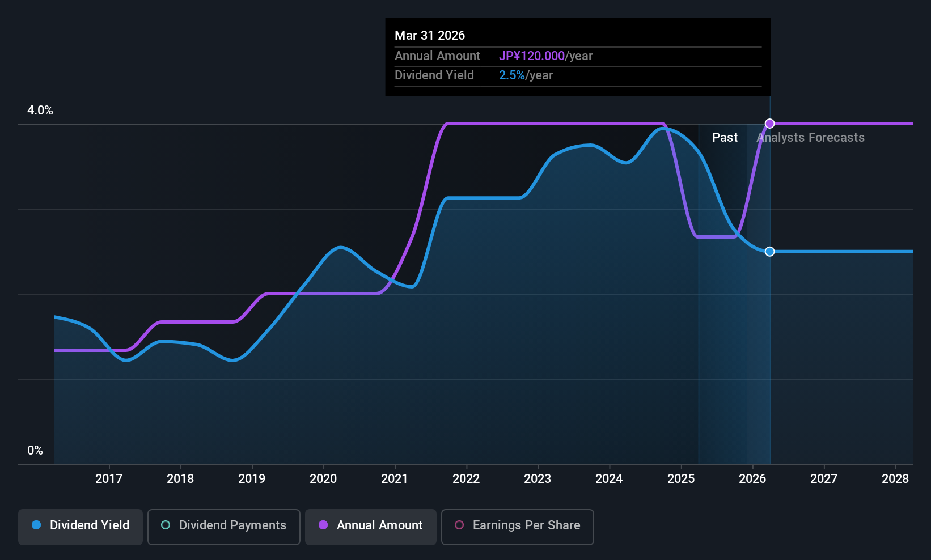Screen dimensions: 931x560
Task: Click the Analysts Forecasts label
Action: click(811, 138)
